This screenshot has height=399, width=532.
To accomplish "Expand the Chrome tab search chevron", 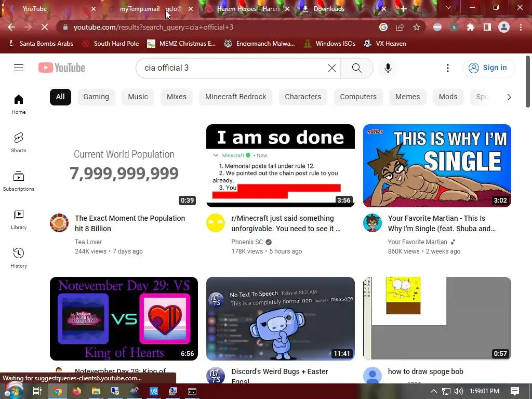I will pyautogui.click(x=448, y=7).
